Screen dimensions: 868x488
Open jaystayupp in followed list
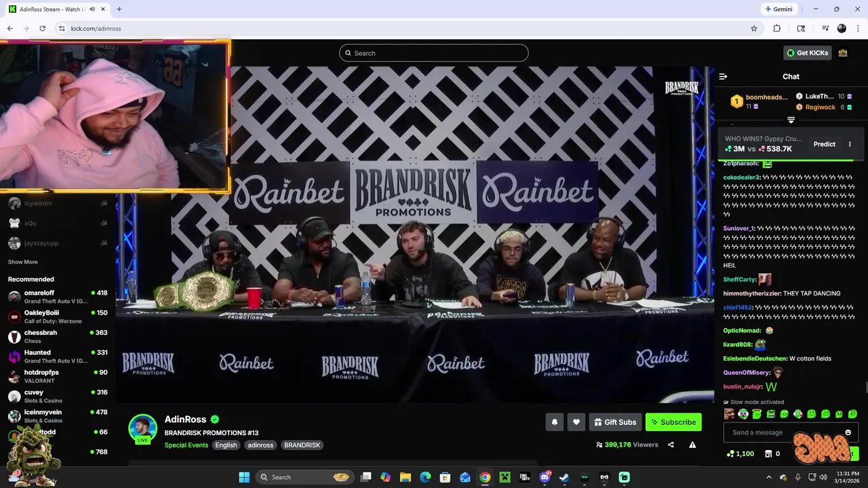(x=58, y=243)
